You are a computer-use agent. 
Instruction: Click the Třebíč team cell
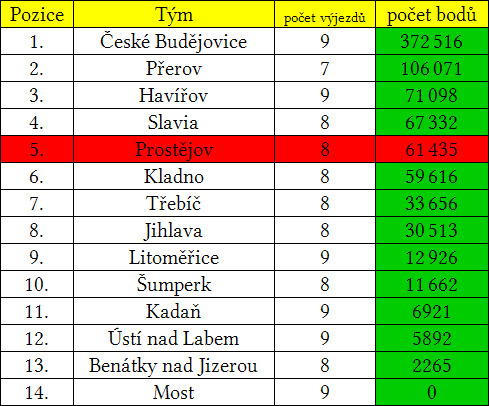click(174, 203)
